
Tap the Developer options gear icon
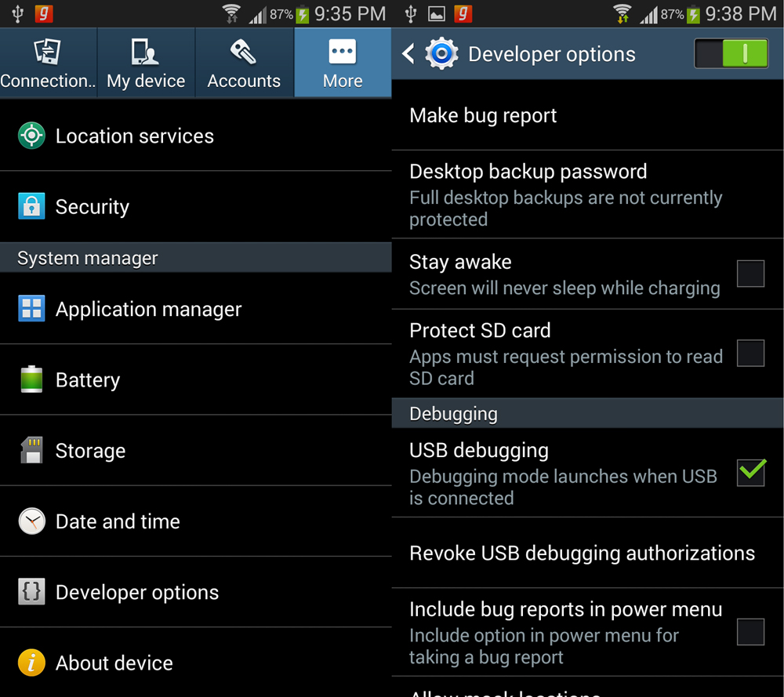pyautogui.click(x=441, y=53)
